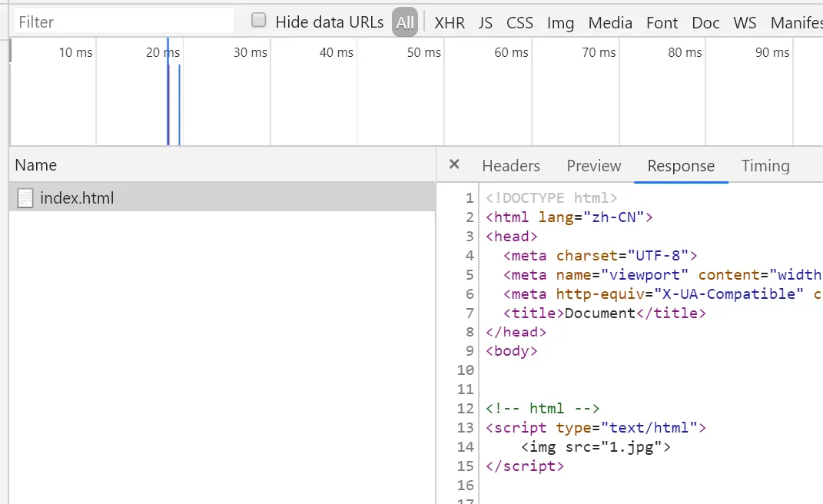Filter requests by WS

point(745,22)
